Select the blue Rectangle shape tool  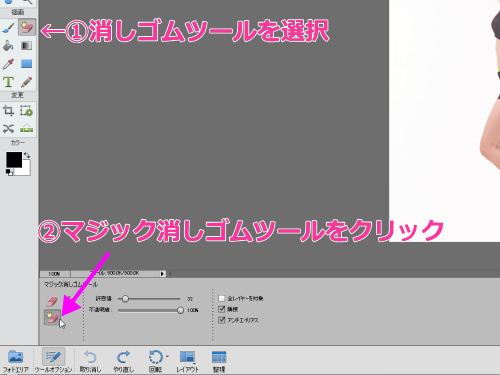27,64
